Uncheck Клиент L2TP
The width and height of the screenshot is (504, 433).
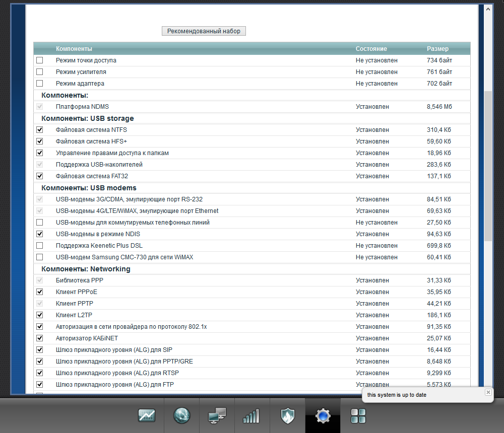(x=39, y=315)
